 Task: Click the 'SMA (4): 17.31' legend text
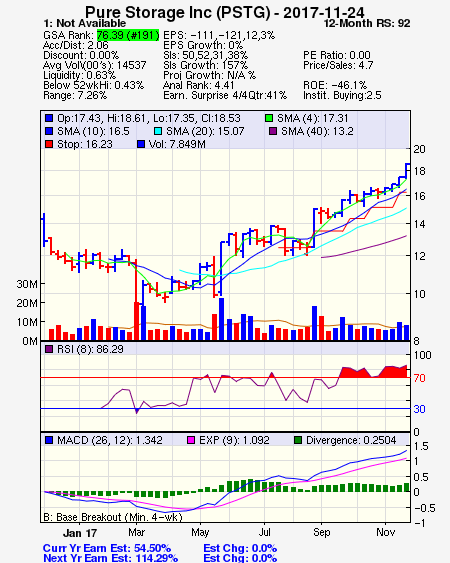pos(312,118)
